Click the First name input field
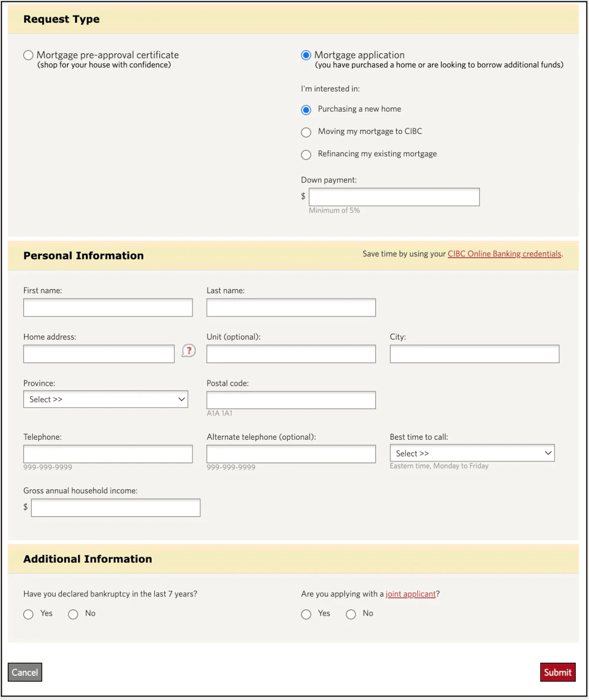This screenshot has height=700, width=589. point(108,307)
